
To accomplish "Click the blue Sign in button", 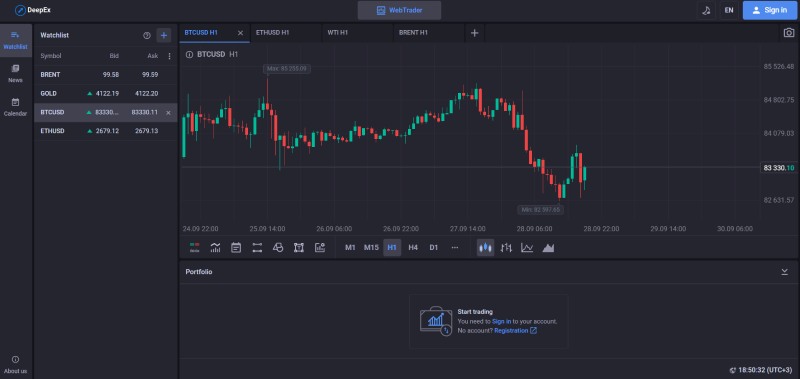I will pyautogui.click(x=770, y=10).
